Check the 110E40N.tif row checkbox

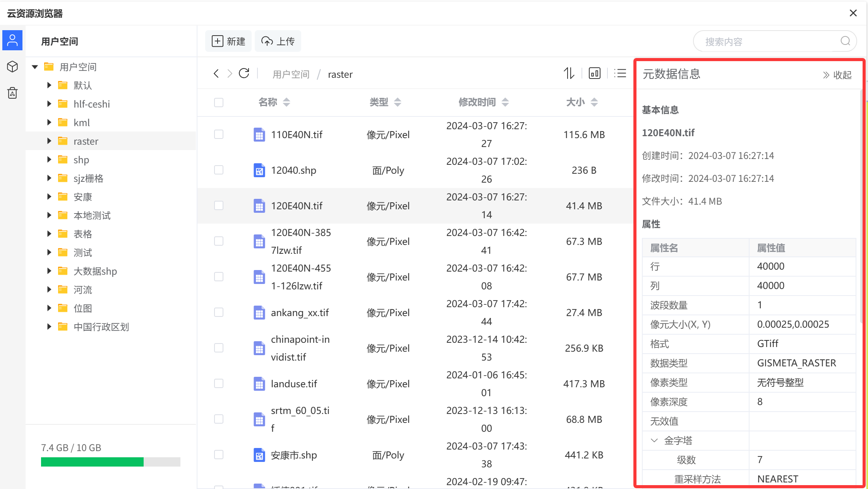click(219, 134)
